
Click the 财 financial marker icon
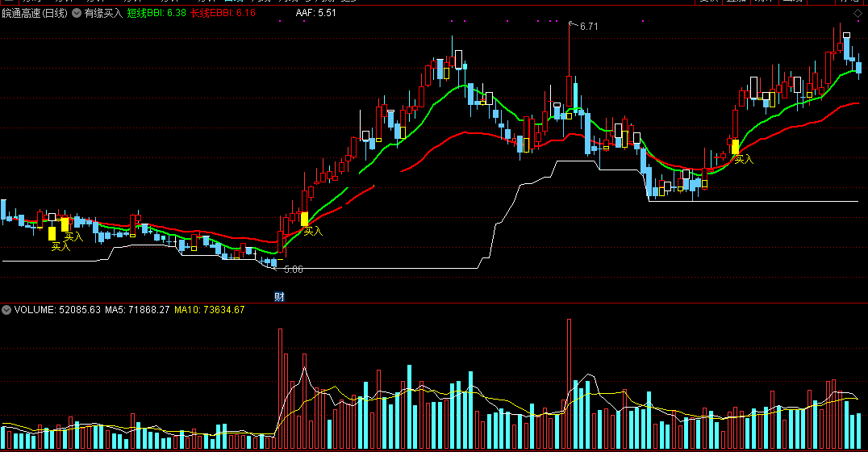280,297
